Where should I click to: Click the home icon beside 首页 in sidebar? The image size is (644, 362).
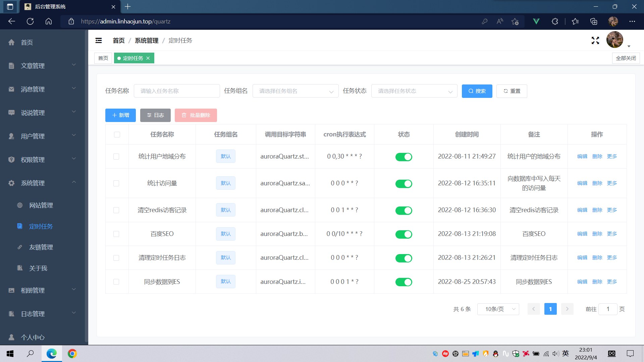tap(11, 42)
